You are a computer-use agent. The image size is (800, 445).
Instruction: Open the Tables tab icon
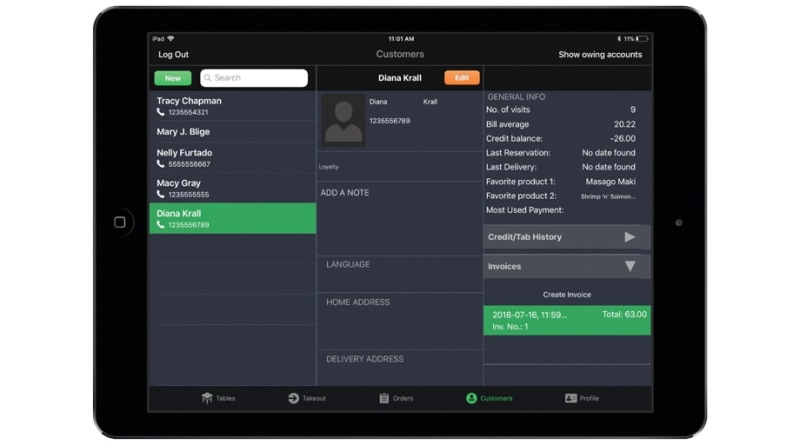click(207, 398)
